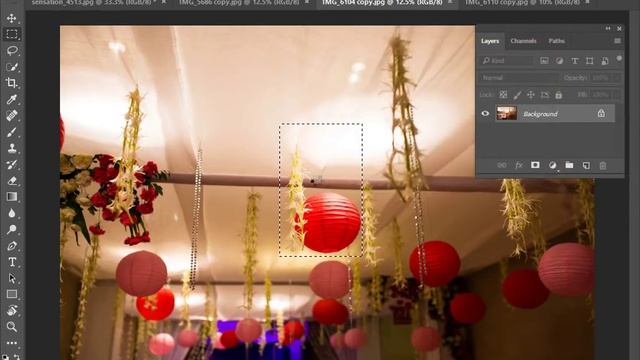Toggle prevent artboard auto-nesting lock

coord(544,95)
